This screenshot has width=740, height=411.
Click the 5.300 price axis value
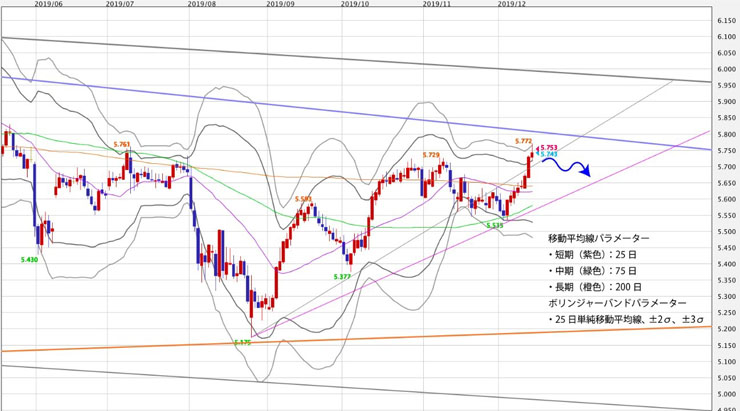pyautogui.click(x=727, y=297)
